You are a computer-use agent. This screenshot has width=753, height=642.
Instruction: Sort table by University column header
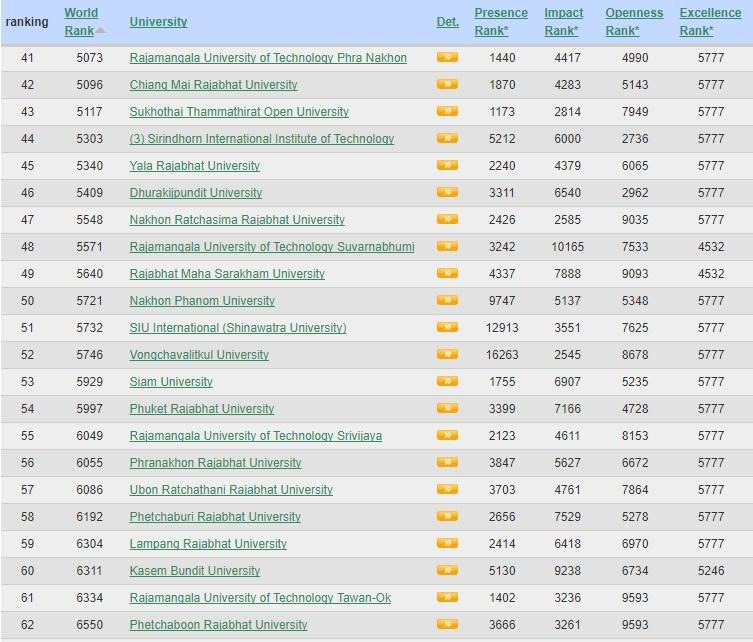click(158, 22)
